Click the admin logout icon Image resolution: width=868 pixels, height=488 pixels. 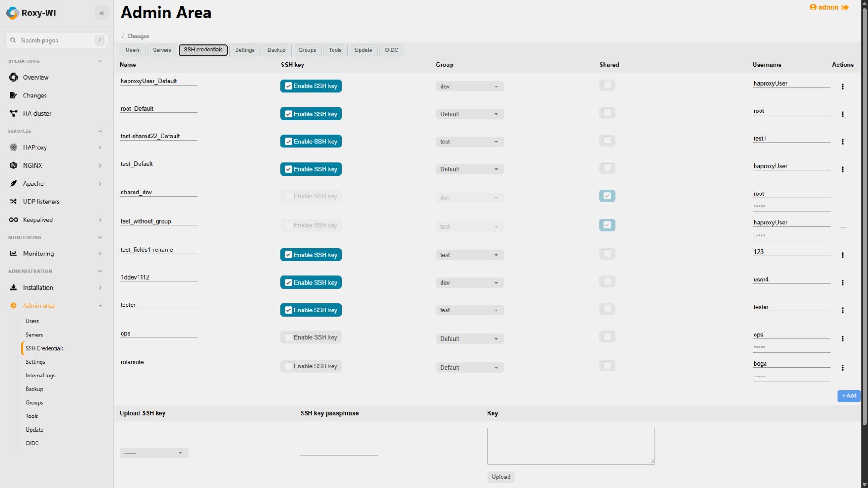point(845,7)
